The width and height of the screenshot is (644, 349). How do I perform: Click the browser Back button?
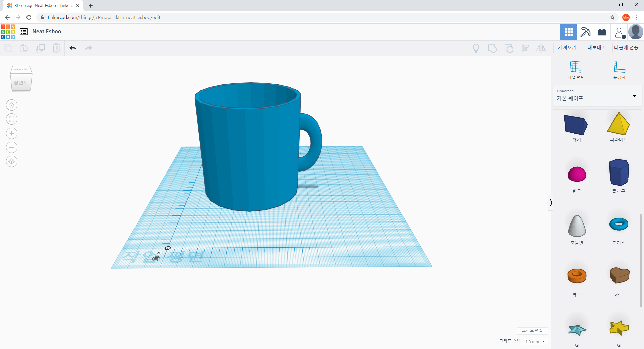pyautogui.click(x=7, y=17)
